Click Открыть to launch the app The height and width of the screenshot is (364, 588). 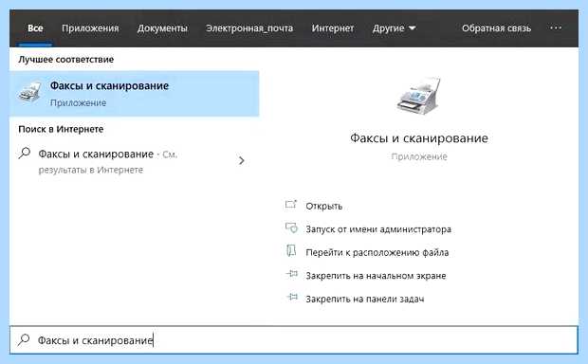(324, 207)
